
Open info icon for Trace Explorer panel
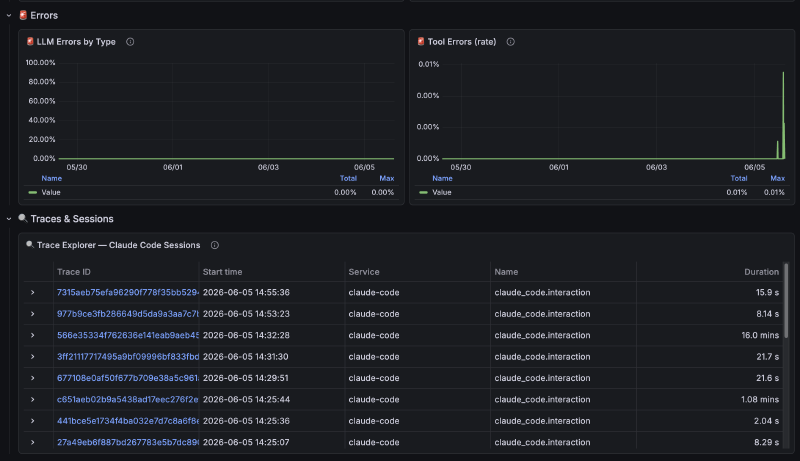click(x=215, y=245)
